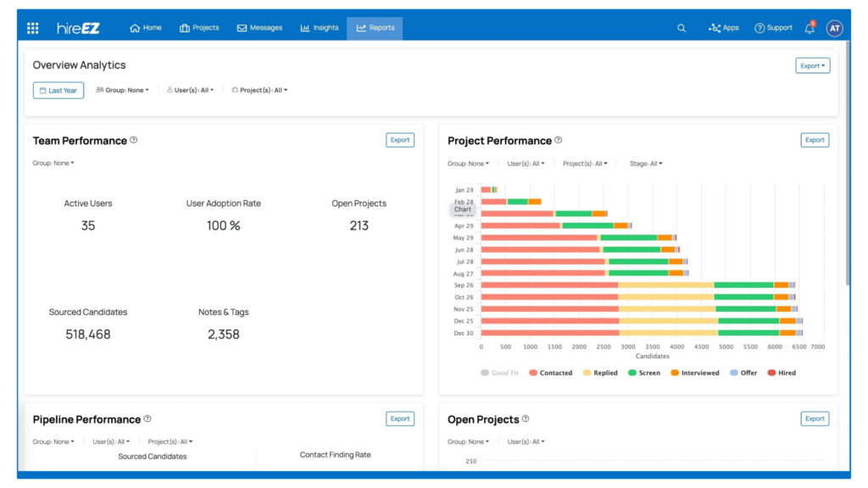
Task: Toggle the Good Fit legend series
Action: tap(499, 373)
